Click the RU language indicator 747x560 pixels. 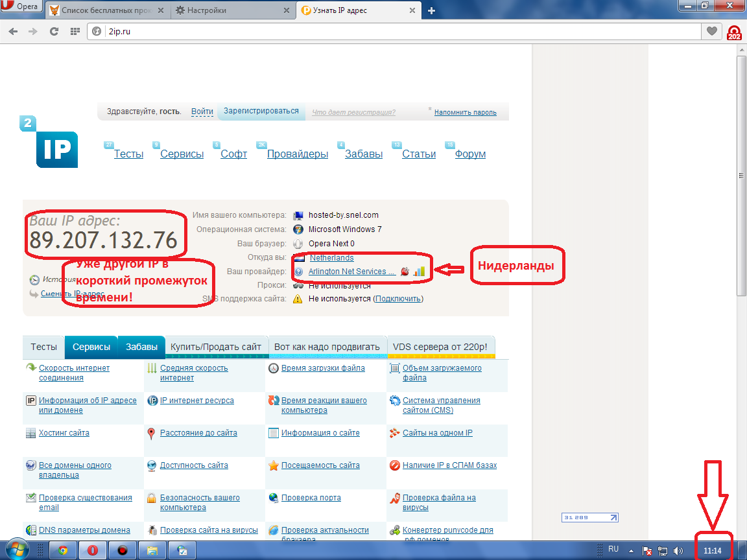[x=613, y=549]
